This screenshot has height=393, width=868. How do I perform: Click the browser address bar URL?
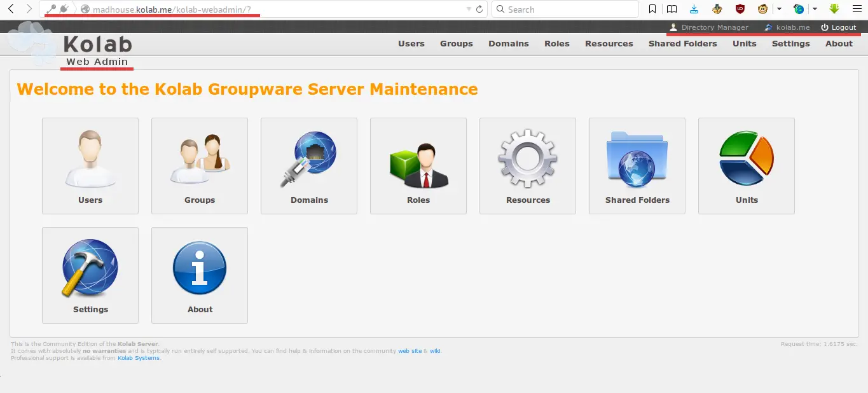(172, 10)
